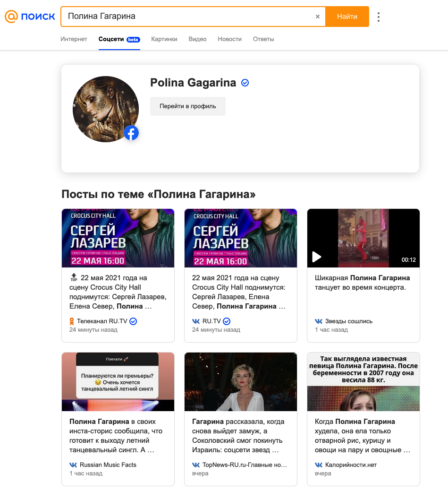Click the verified checkmark next to Polina Gagarina
The image size is (448, 491).
click(x=245, y=83)
